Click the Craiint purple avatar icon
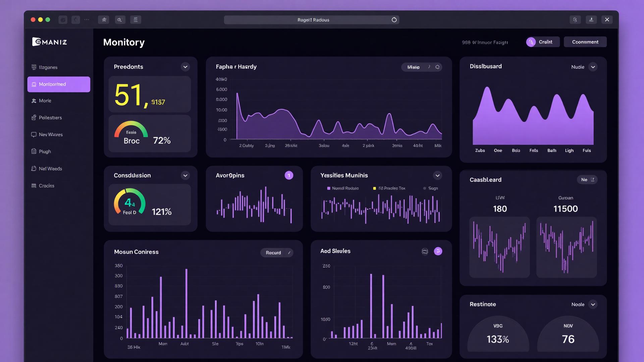This screenshot has width=644, height=362. pyautogui.click(x=531, y=42)
